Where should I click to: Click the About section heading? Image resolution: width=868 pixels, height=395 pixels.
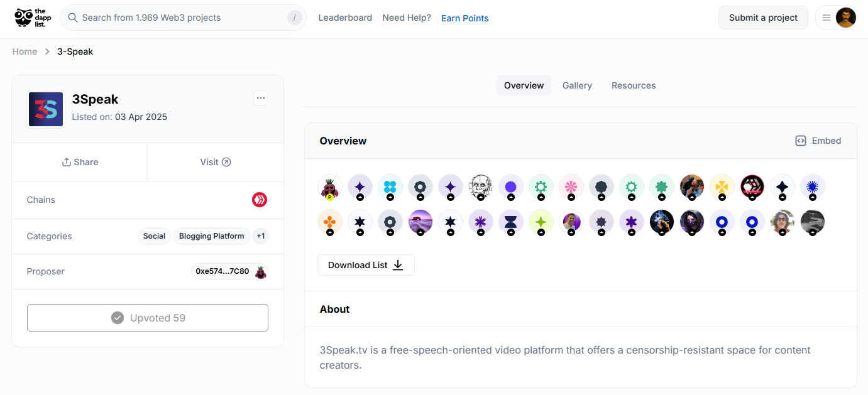point(334,309)
